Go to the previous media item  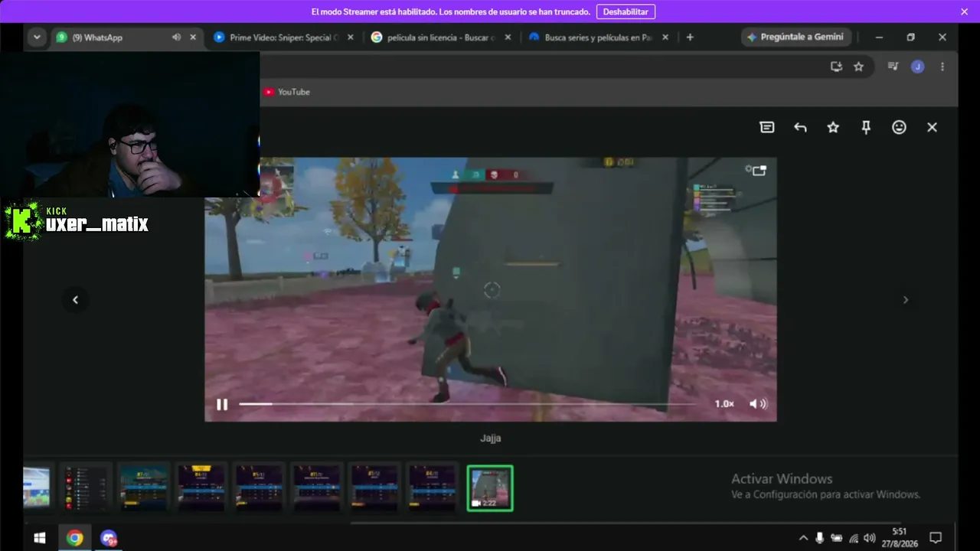pos(75,300)
